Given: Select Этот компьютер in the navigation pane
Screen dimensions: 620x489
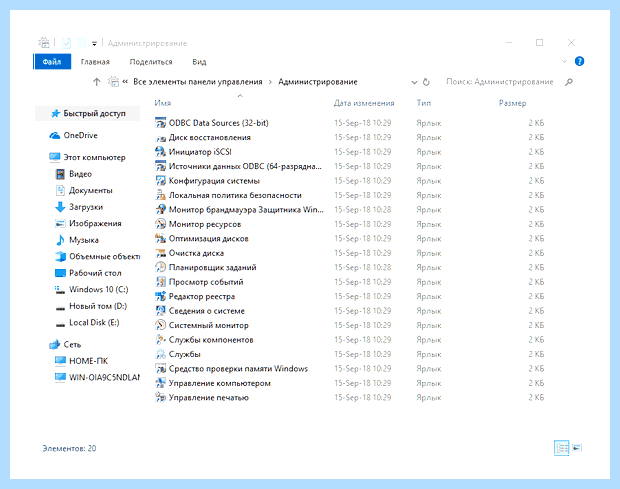Looking at the screenshot, I should [x=95, y=157].
